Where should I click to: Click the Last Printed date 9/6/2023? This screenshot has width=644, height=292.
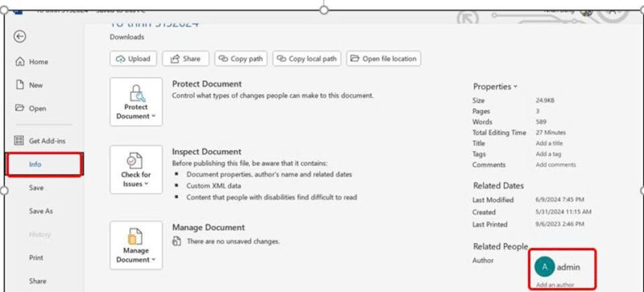(x=559, y=224)
